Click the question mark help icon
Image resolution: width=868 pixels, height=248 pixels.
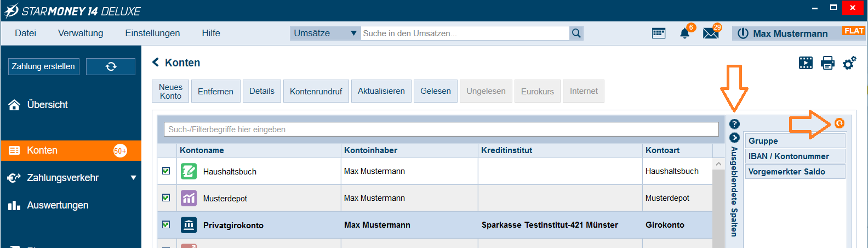pyautogui.click(x=734, y=124)
